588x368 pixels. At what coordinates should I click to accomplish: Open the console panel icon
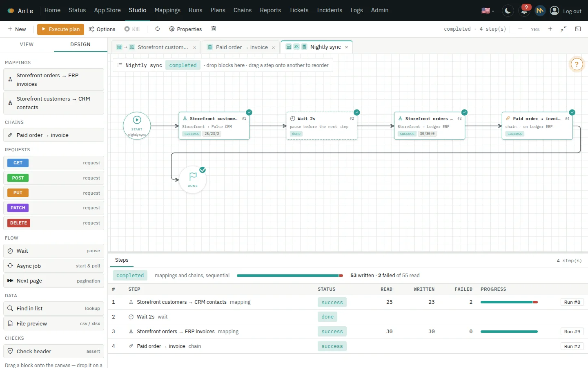pos(578,29)
